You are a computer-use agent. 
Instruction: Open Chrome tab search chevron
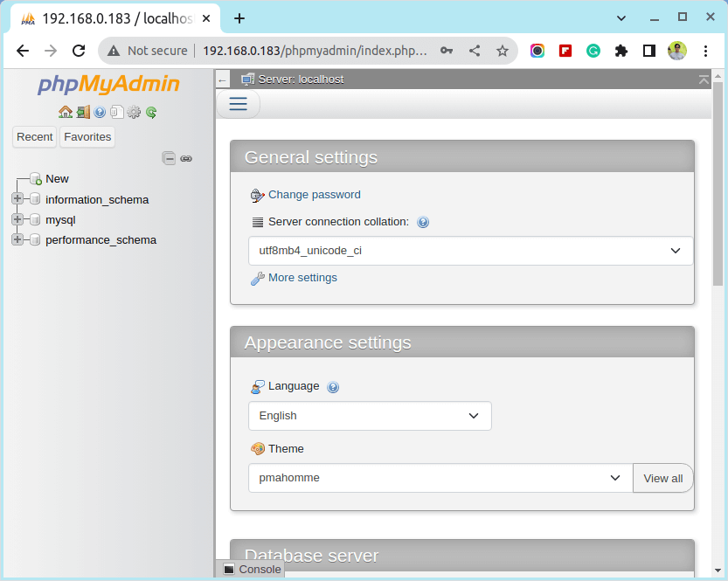pyautogui.click(x=621, y=18)
